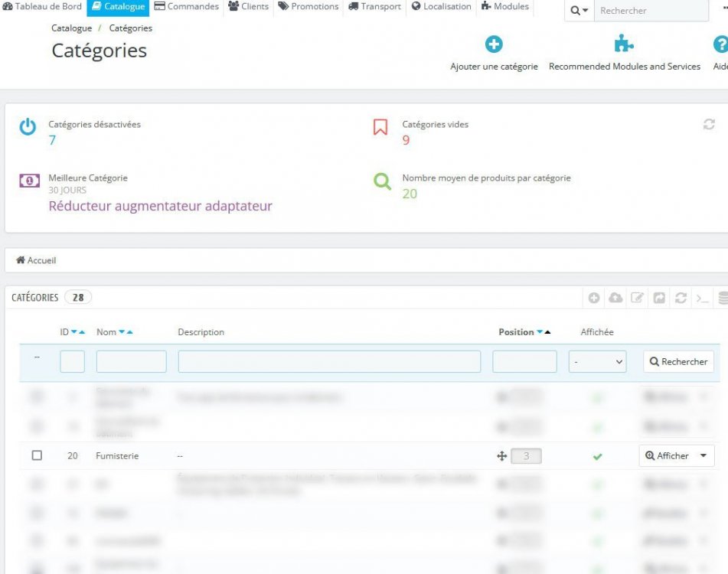Refresh the statistics panel
The width and height of the screenshot is (728, 574).
(709, 124)
